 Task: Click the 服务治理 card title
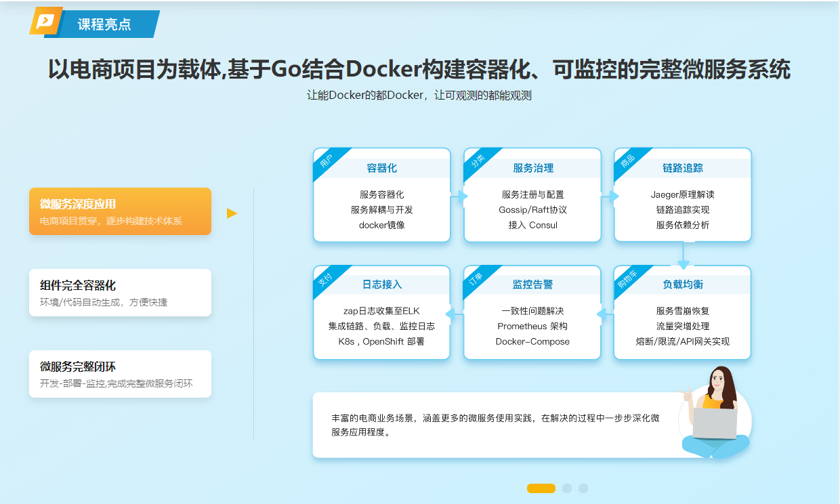(x=532, y=168)
